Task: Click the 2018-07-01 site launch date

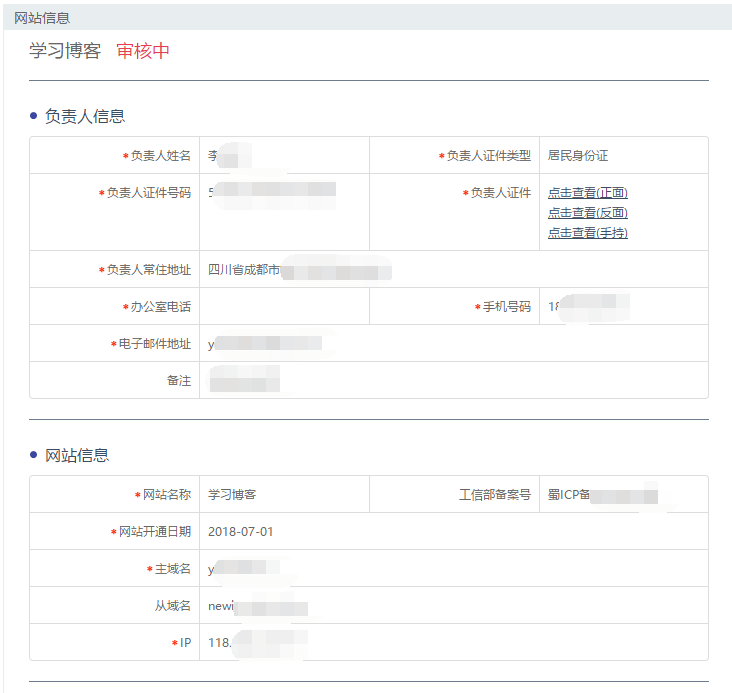Action: 240,532
